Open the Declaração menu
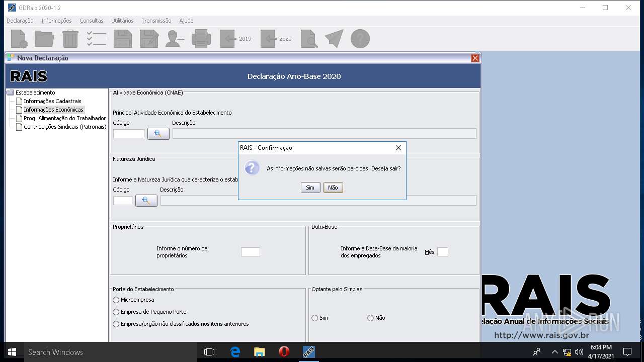 [x=20, y=21]
